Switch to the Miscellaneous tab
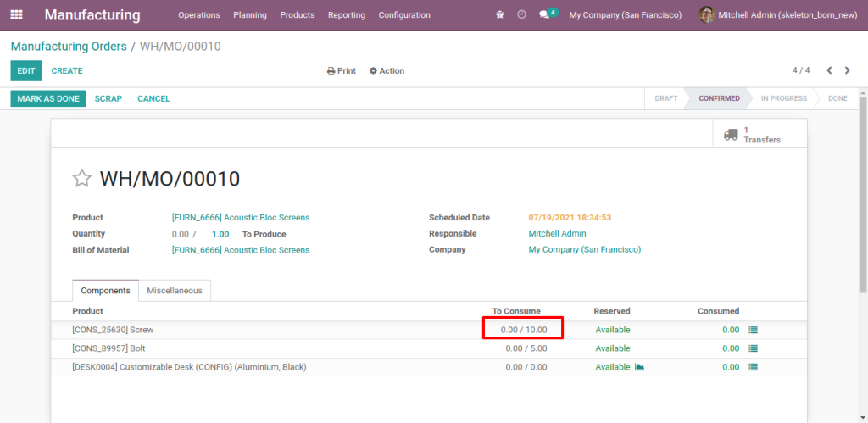Image resolution: width=868 pixels, height=423 pixels. pos(175,291)
